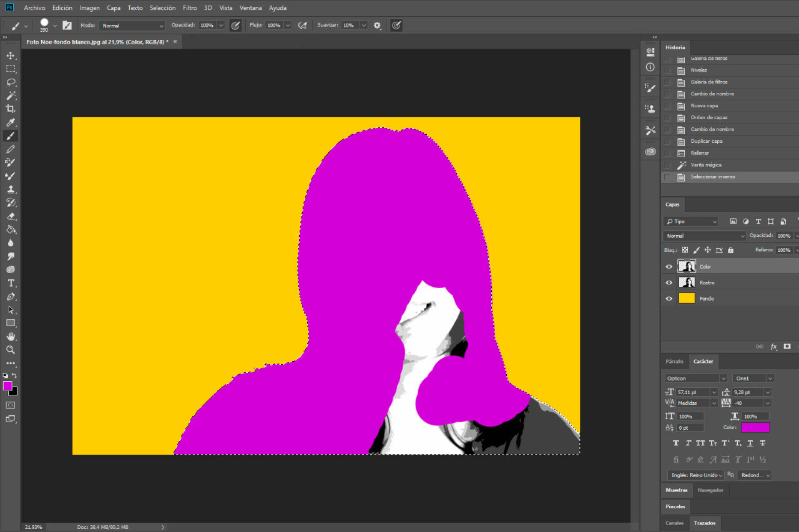Image resolution: width=799 pixels, height=532 pixels.
Task: Select the Zoom tool
Action: tap(10, 349)
